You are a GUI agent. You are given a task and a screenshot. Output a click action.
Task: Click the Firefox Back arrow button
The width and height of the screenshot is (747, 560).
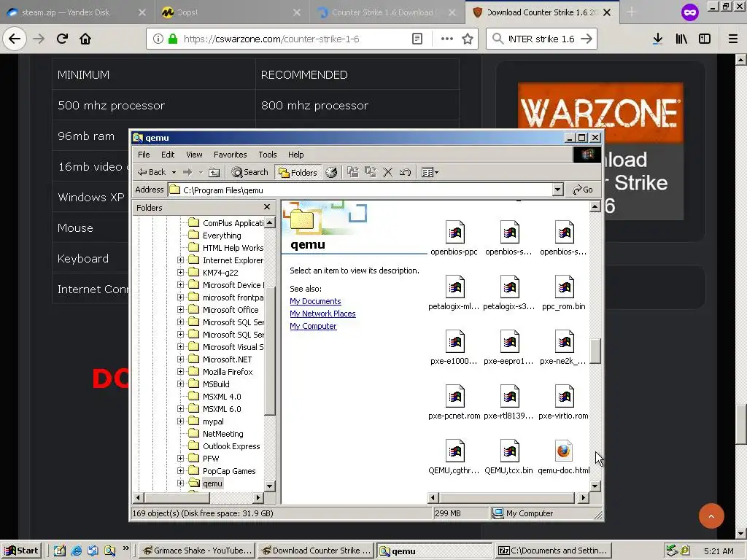[x=15, y=39]
